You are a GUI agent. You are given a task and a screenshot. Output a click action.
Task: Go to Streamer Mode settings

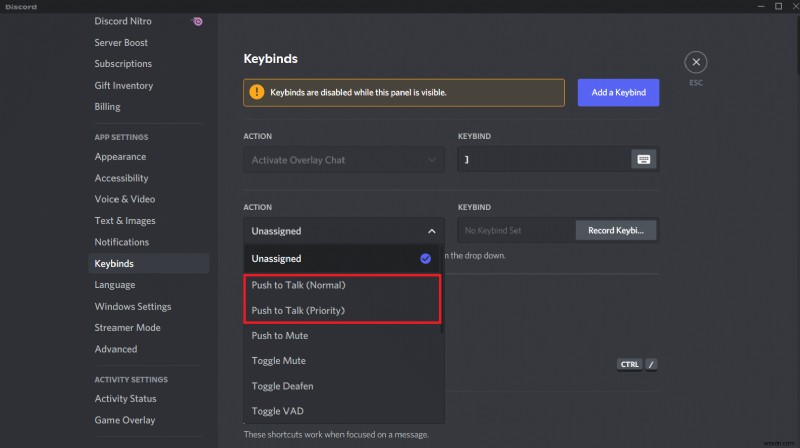[x=127, y=328]
